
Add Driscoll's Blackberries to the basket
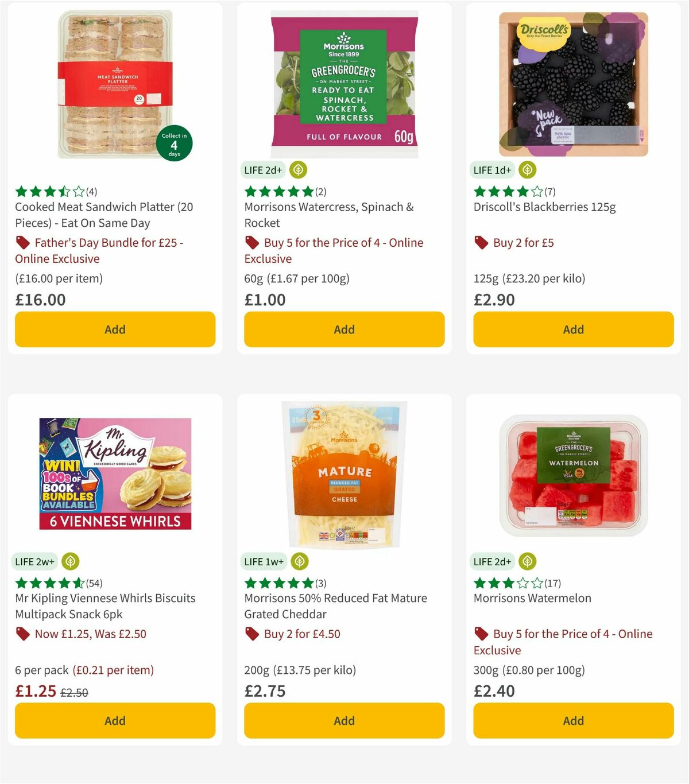click(x=573, y=329)
